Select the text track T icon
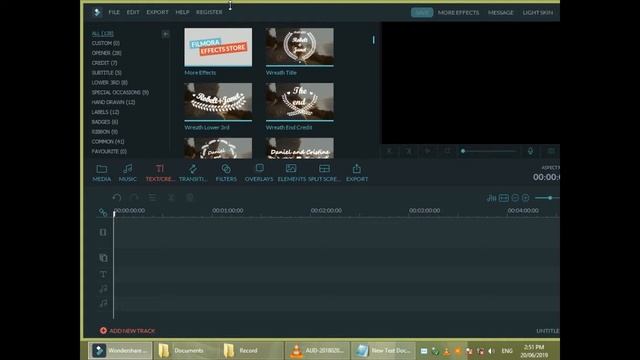 pyautogui.click(x=103, y=274)
